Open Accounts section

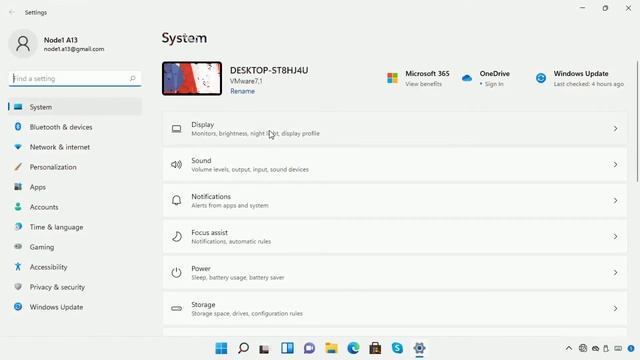click(x=75, y=207)
